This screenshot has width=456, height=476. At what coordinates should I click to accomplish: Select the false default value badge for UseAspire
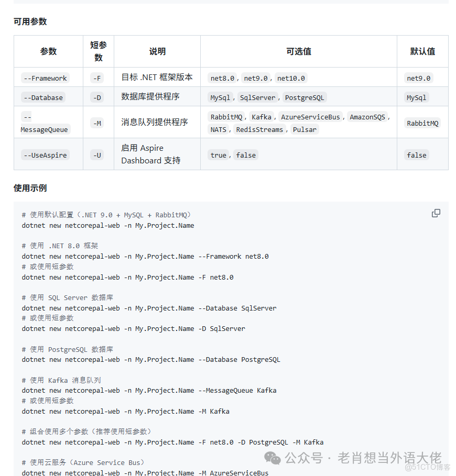pyautogui.click(x=416, y=155)
